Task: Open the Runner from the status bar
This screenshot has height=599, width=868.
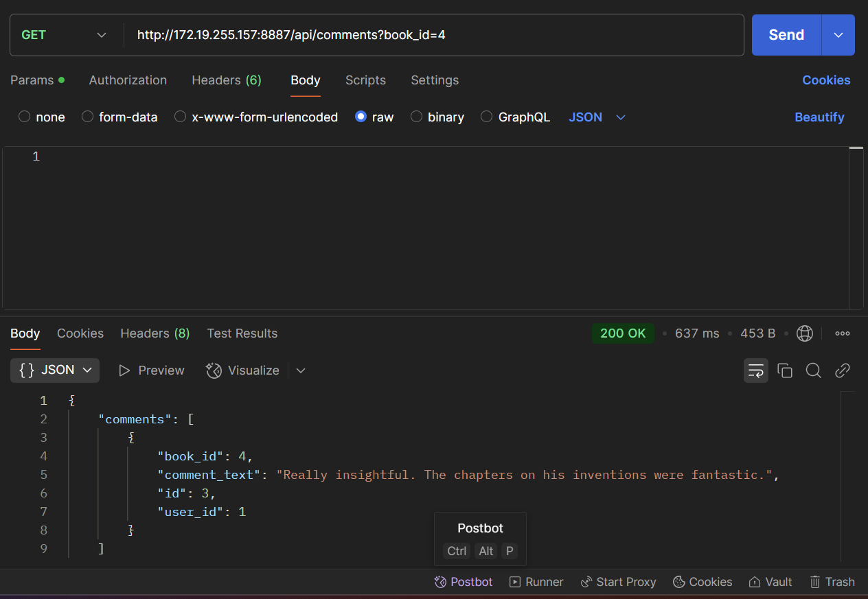Action: (536, 582)
